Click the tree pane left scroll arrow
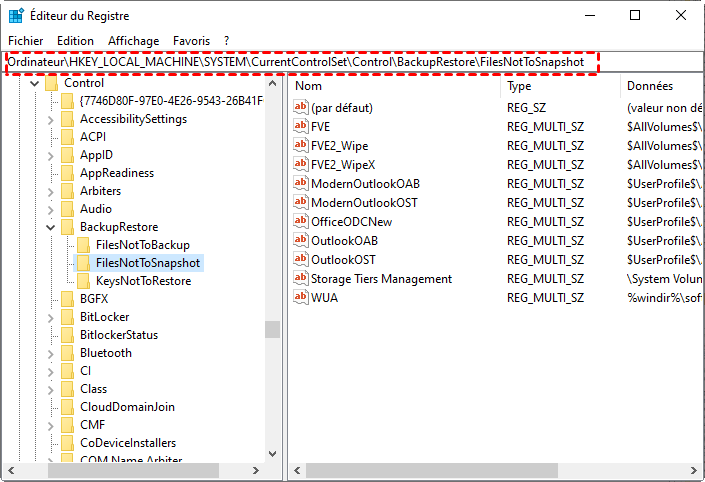This screenshot has width=705, height=482. click(x=11, y=470)
